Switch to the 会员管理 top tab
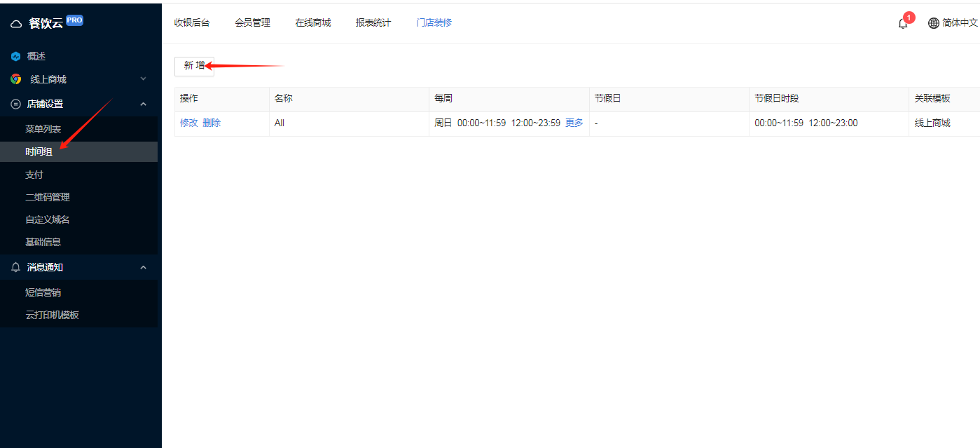 [x=252, y=22]
